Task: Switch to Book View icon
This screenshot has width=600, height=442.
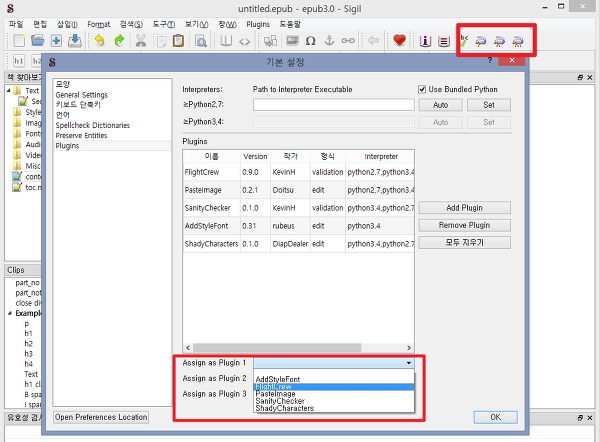Action: (x=226, y=40)
